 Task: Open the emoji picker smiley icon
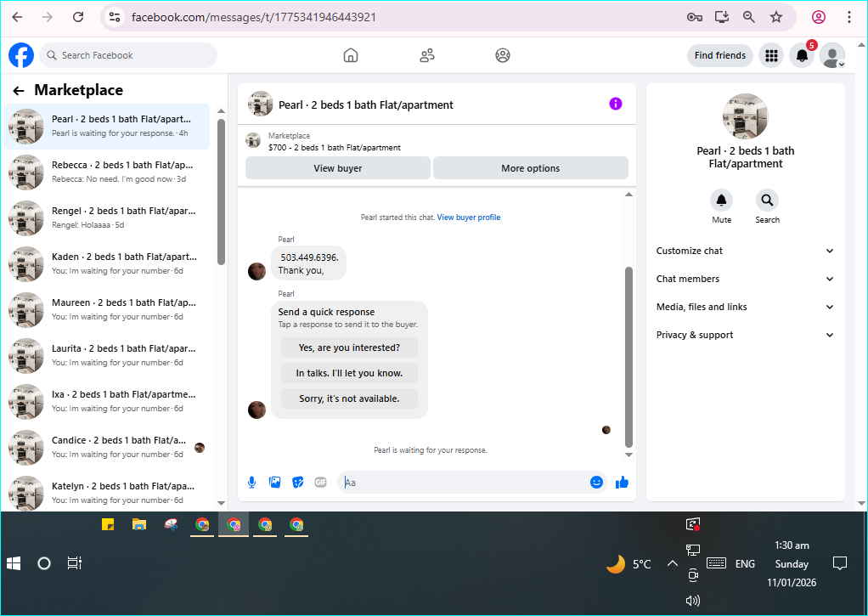(596, 482)
